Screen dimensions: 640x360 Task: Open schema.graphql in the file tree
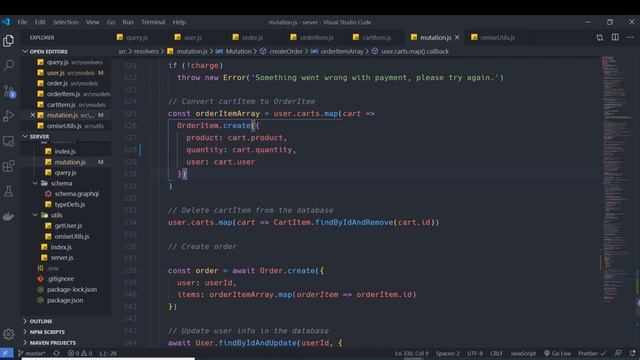pos(77,194)
